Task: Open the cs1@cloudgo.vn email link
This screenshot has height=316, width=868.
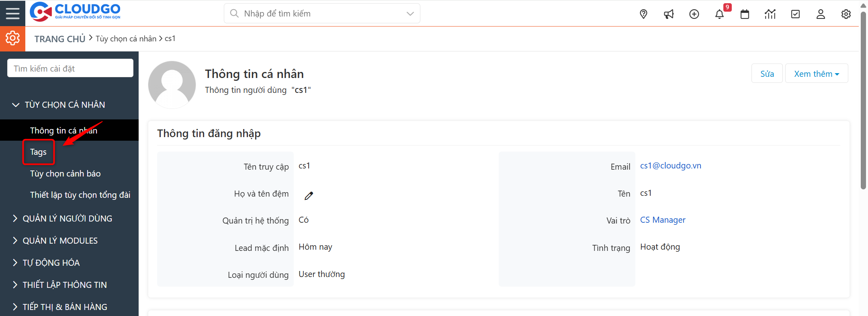Action: pos(670,166)
